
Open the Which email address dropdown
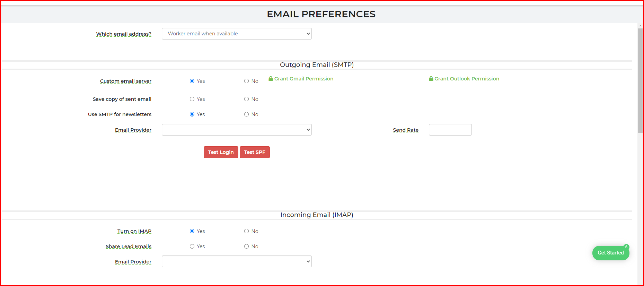[x=237, y=34]
